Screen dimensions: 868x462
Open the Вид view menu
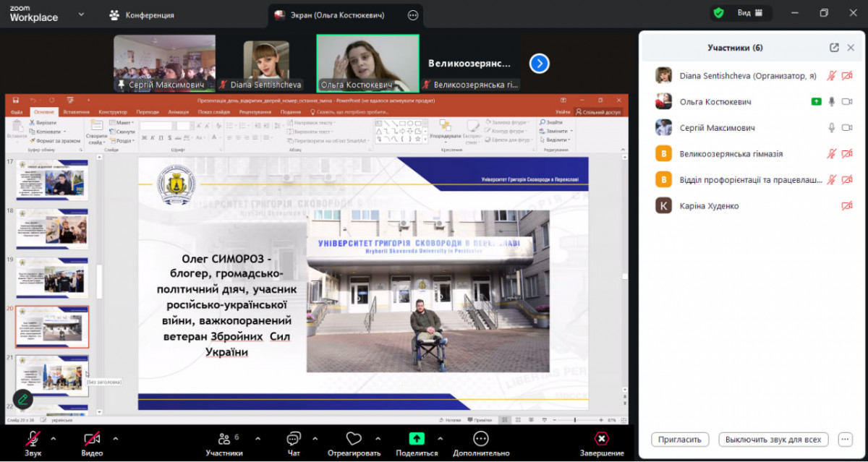click(748, 13)
